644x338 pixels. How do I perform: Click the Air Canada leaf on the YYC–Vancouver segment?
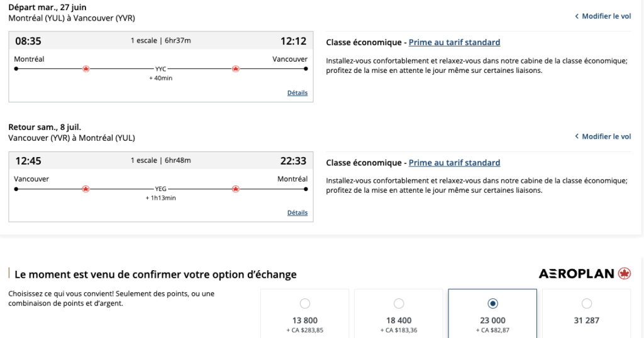pos(236,68)
